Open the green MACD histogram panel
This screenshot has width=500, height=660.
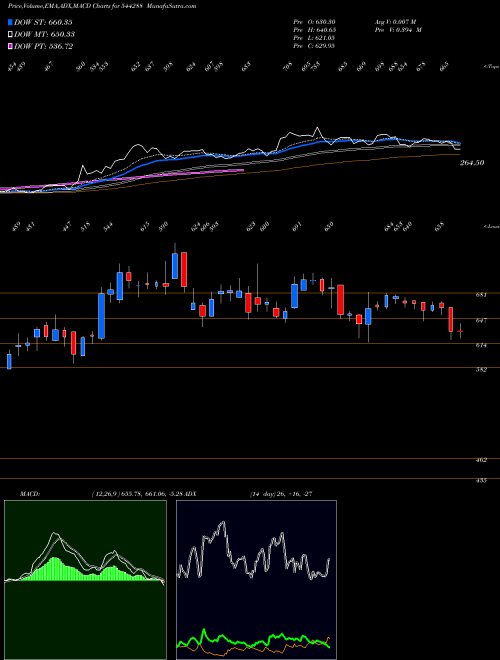(85, 580)
